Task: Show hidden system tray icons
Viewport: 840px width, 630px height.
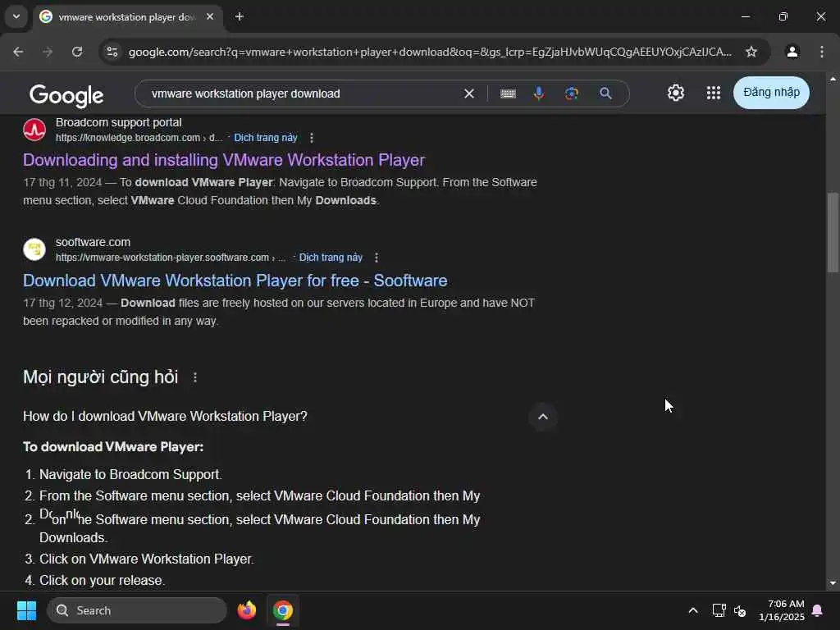Action: [692, 610]
